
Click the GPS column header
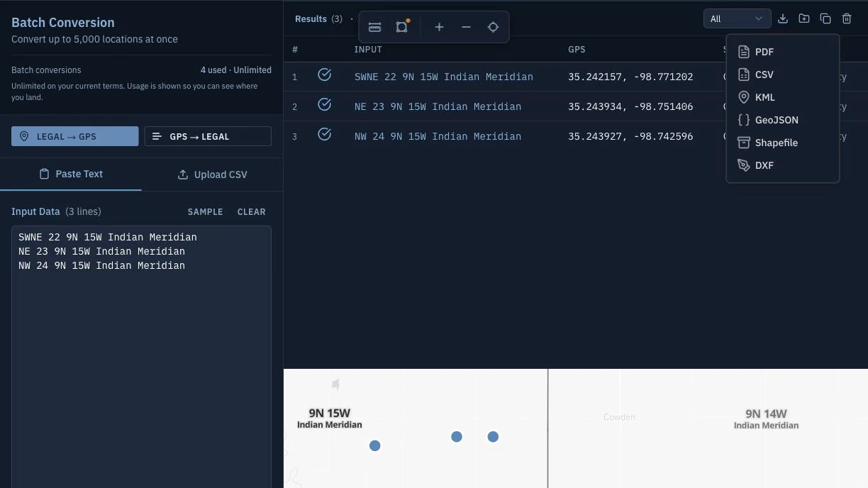point(577,50)
